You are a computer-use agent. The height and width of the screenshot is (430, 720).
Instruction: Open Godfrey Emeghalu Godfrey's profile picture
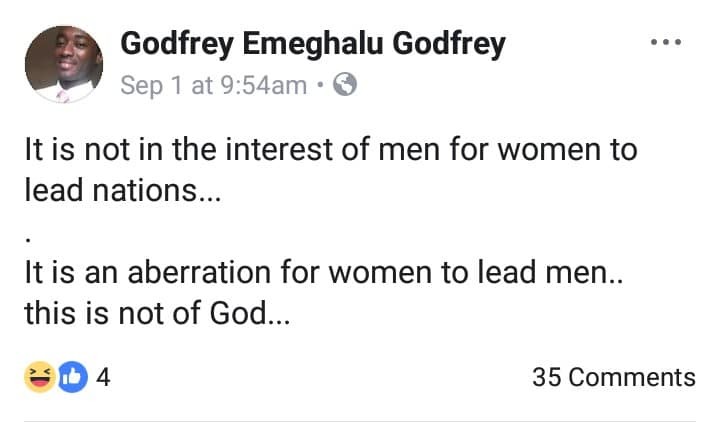coord(62,63)
